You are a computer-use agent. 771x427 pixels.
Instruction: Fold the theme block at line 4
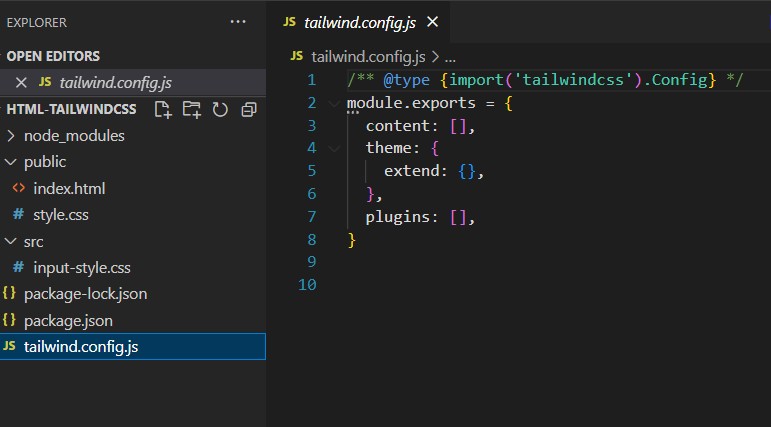(334, 148)
